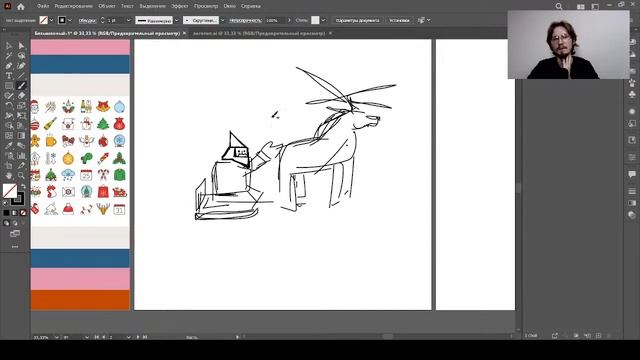The image size is (640, 360).
Task: Open the Объект menu
Action: 107,6
